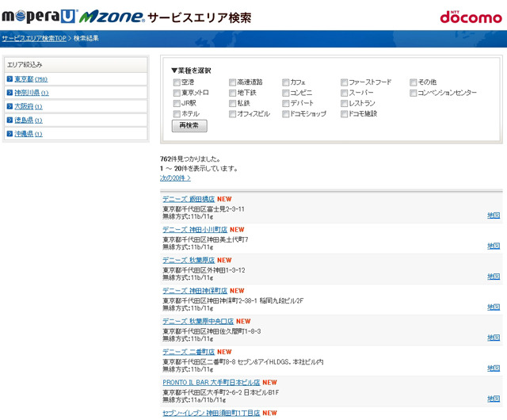
Task: Check the 空港 checkbox
Action: click(177, 82)
